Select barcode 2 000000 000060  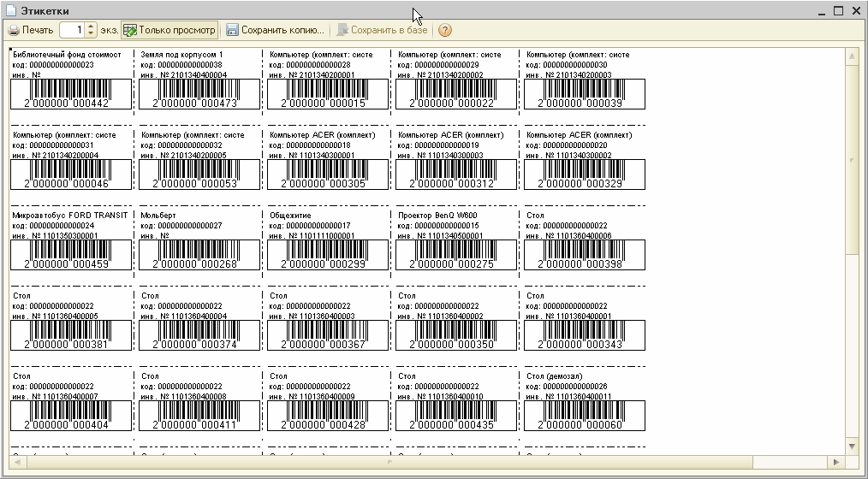point(585,416)
